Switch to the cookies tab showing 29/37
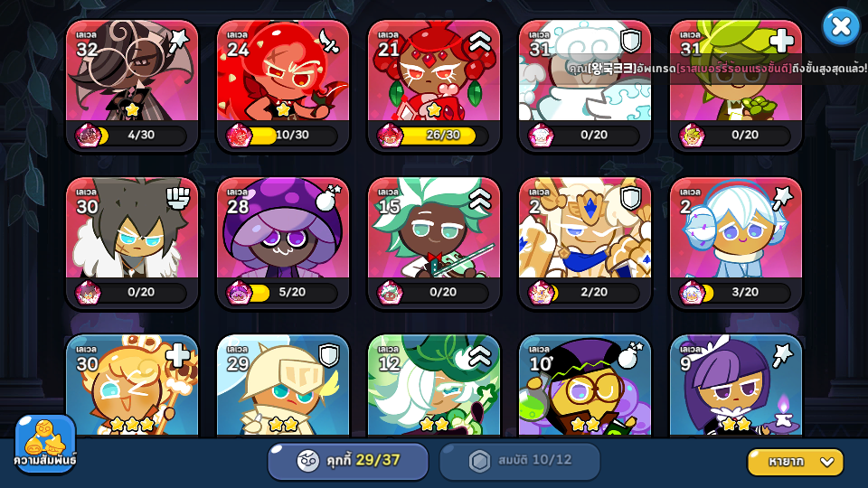This screenshot has height=488, width=868. pos(348,460)
